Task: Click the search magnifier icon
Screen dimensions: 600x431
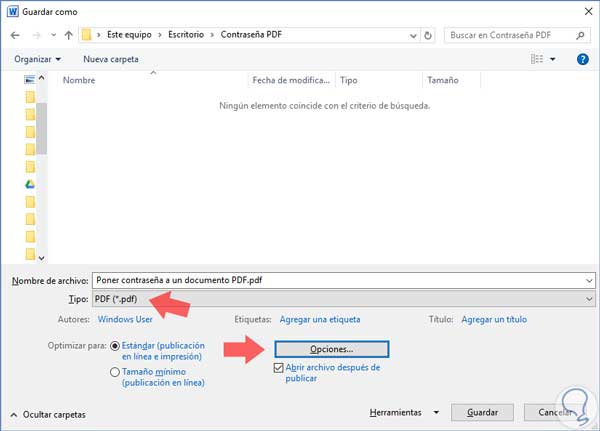Action: [x=580, y=35]
